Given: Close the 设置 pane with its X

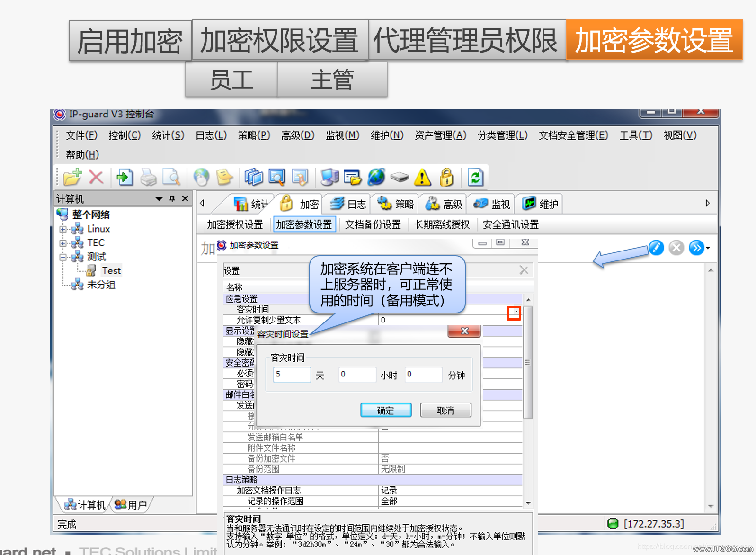Looking at the screenshot, I should click(524, 270).
